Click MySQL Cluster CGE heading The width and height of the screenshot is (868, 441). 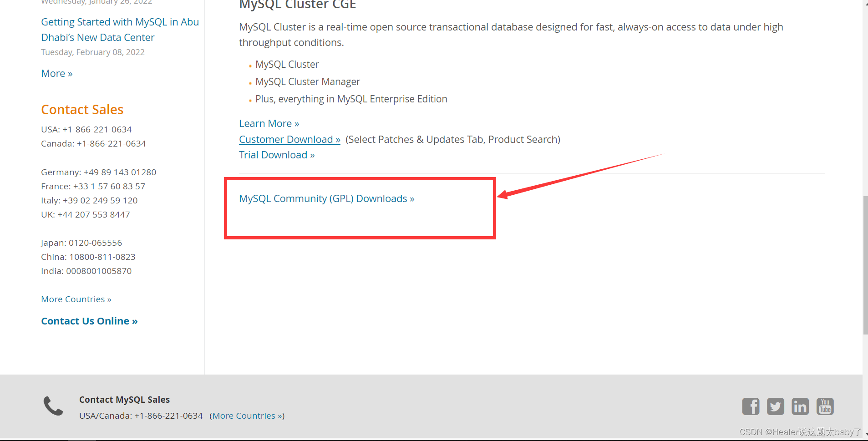point(298,5)
